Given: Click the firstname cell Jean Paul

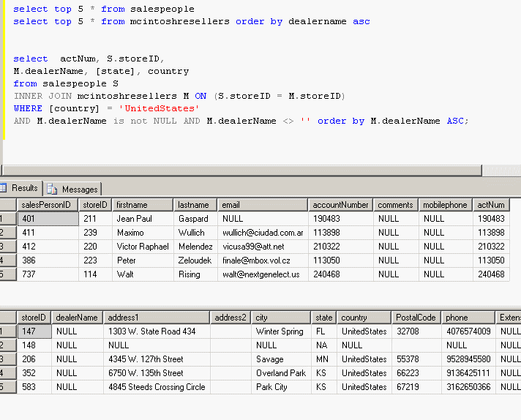Looking at the screenshot, I should (x=143, y=219).
